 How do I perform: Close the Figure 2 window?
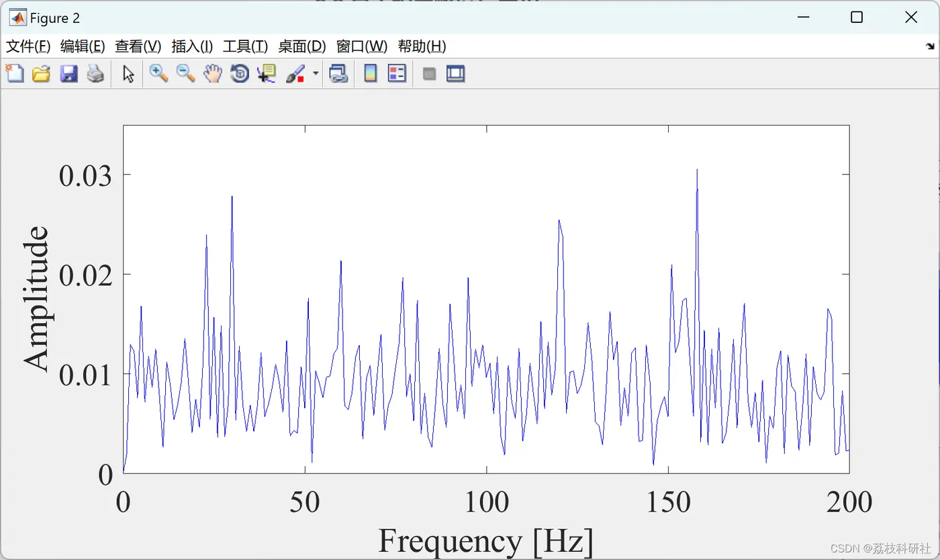pos(911,18)
